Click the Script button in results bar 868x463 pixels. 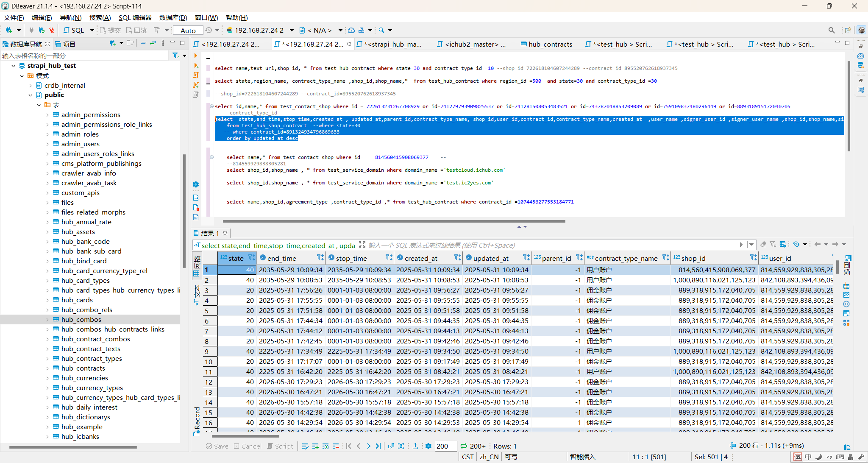(x=280, y=446)
